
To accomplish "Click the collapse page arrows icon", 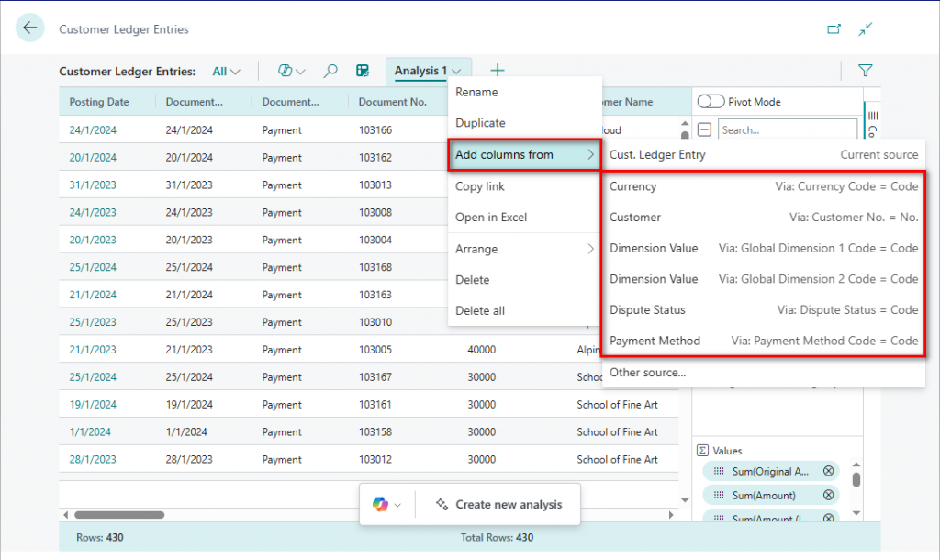I will point(865,29).
